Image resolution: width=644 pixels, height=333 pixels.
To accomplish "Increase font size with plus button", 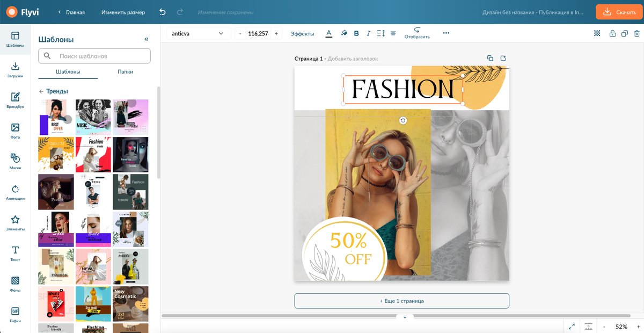I will [276, 33].
